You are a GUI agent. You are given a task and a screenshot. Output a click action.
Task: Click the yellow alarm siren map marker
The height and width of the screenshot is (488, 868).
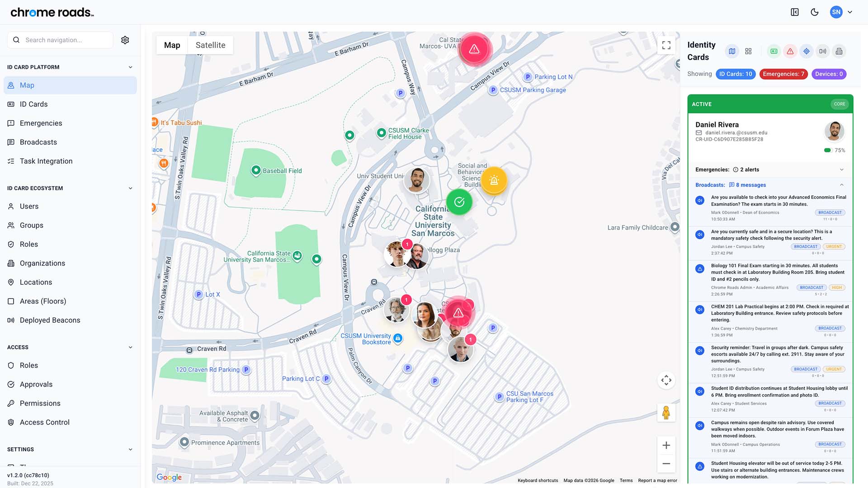494,180
